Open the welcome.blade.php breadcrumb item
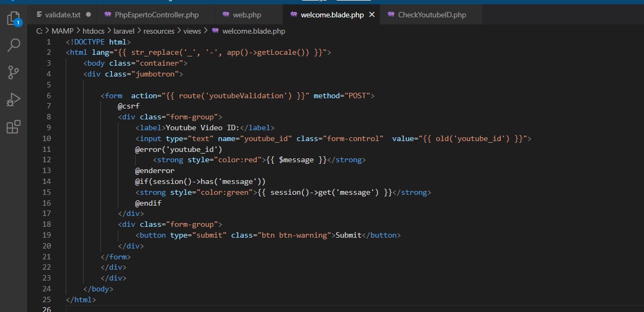Image resolution: width=644 pixels, height=312 pixels. coord(248,31)
